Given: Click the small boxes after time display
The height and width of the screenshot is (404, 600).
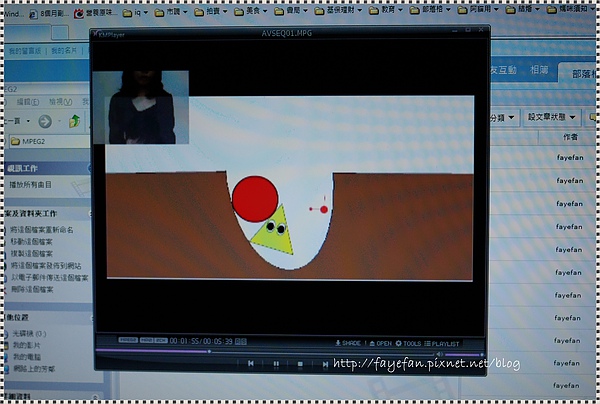Looking at the screenshot, I should point(240,342).
